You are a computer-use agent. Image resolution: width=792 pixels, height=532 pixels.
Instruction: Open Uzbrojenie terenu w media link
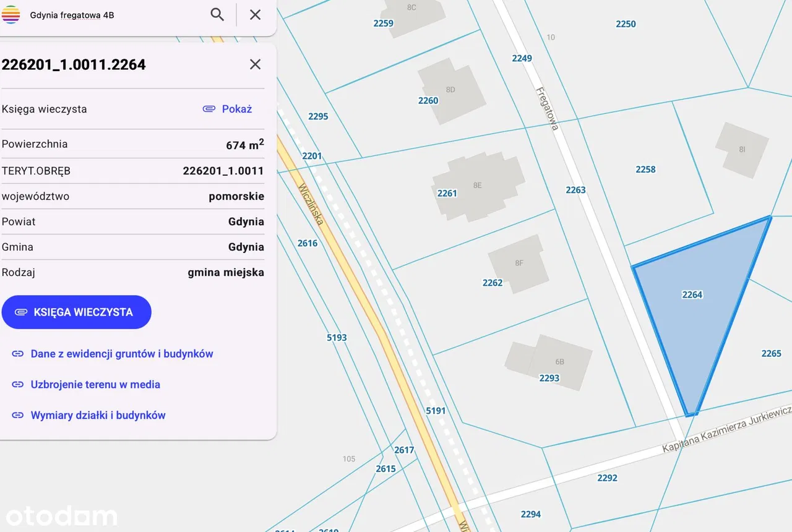(x=95, y=385)
